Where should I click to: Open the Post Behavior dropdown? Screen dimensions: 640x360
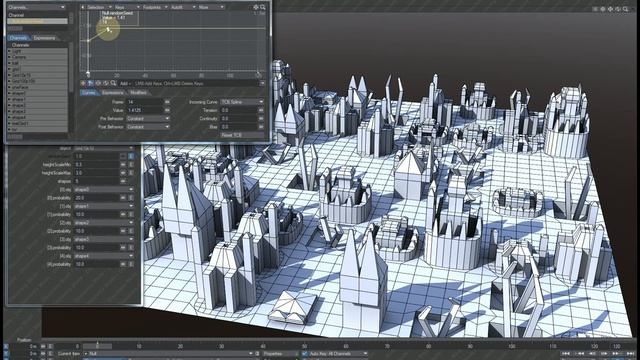click(x=148, y=127)
